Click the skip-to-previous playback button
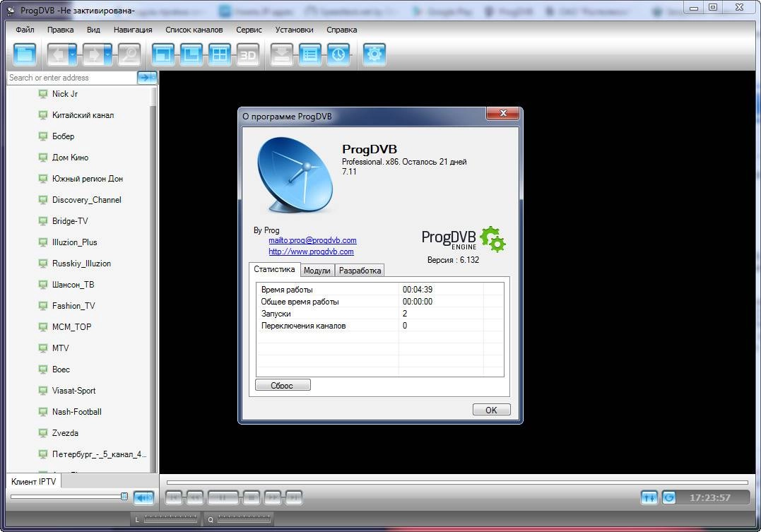The image size is (761, 532). (x=174, y=497)
